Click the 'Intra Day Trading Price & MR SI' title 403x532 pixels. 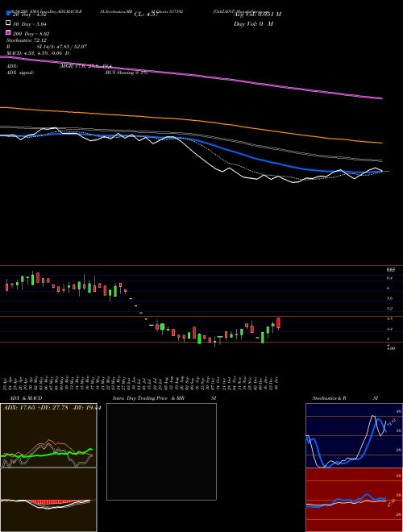(x=164, y=398)
